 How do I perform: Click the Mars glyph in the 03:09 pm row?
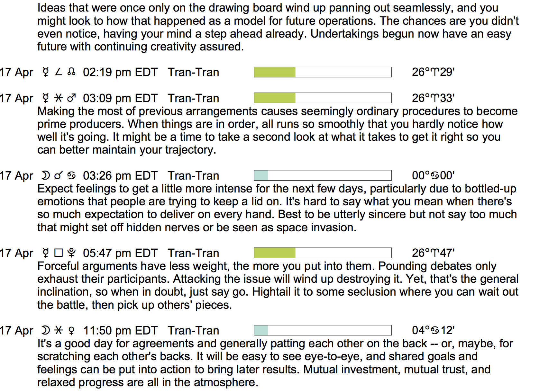[71, 98]
